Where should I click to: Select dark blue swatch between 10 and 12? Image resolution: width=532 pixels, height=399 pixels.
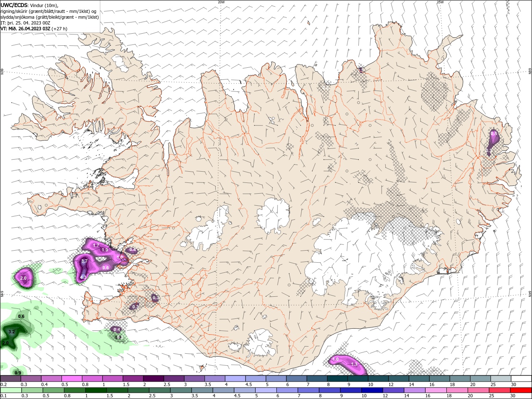point(372,390)
